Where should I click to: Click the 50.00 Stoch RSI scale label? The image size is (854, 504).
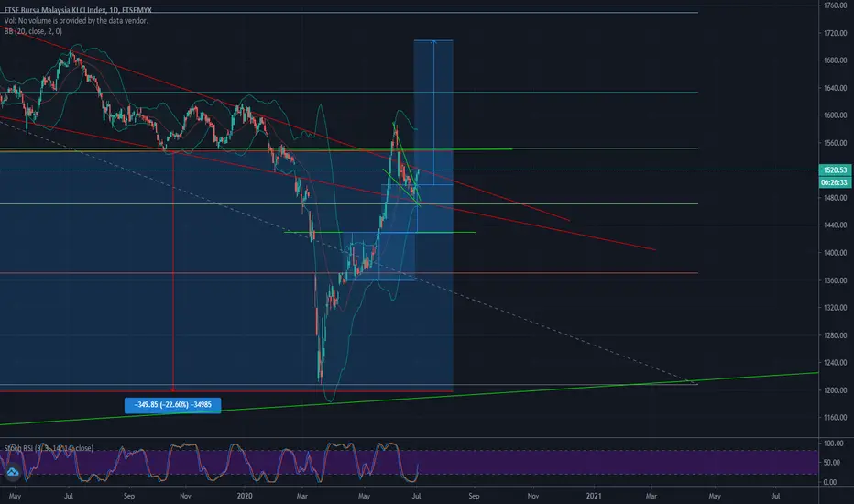point(834,463)
